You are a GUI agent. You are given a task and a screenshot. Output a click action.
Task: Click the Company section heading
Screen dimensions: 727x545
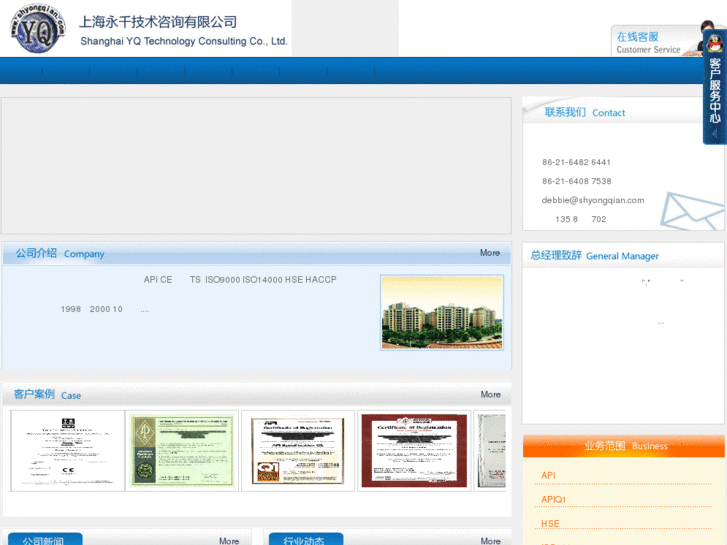pyautogui.click(x=60, y=253)
